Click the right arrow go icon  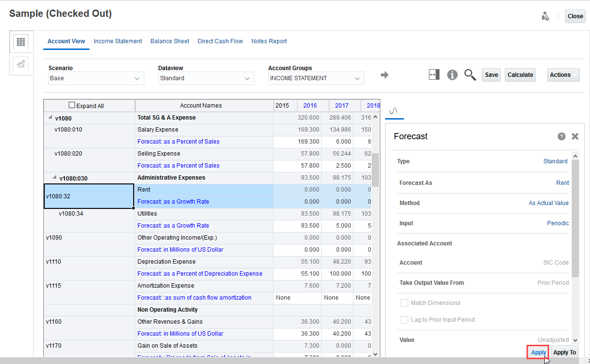[x=384, y=75]
